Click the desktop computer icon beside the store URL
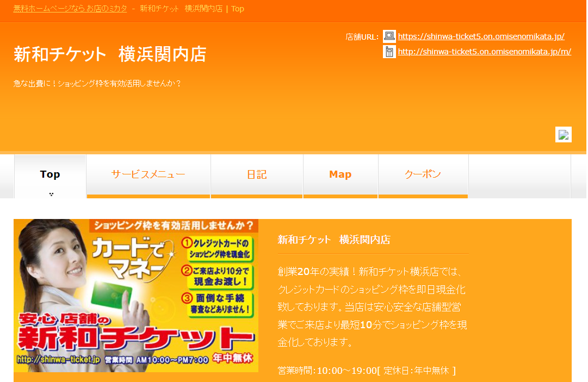The width and height of the screenshot is (588, 382). click(388, 35)
